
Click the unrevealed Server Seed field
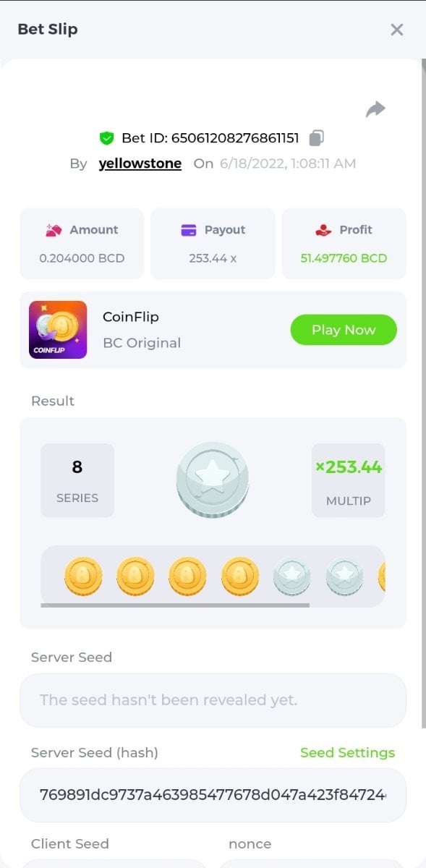[x=213, y=700]
